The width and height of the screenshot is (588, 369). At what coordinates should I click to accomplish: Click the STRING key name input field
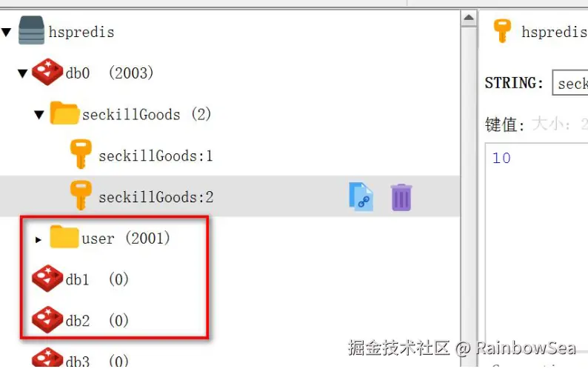click(570, 83)
